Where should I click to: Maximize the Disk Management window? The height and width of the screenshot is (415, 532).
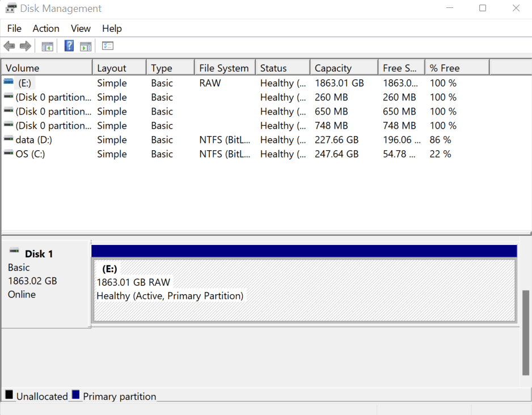483,8
